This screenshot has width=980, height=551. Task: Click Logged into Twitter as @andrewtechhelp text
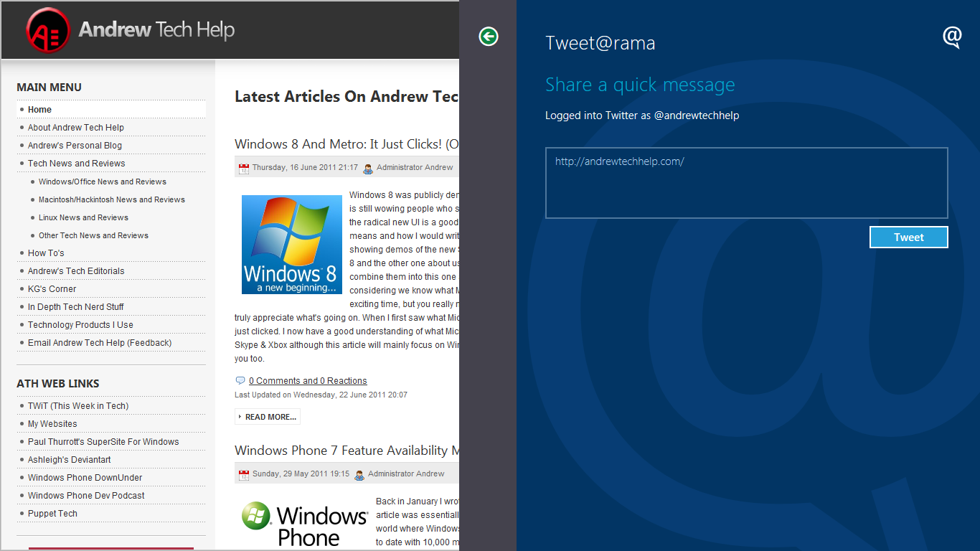point(642,116)
